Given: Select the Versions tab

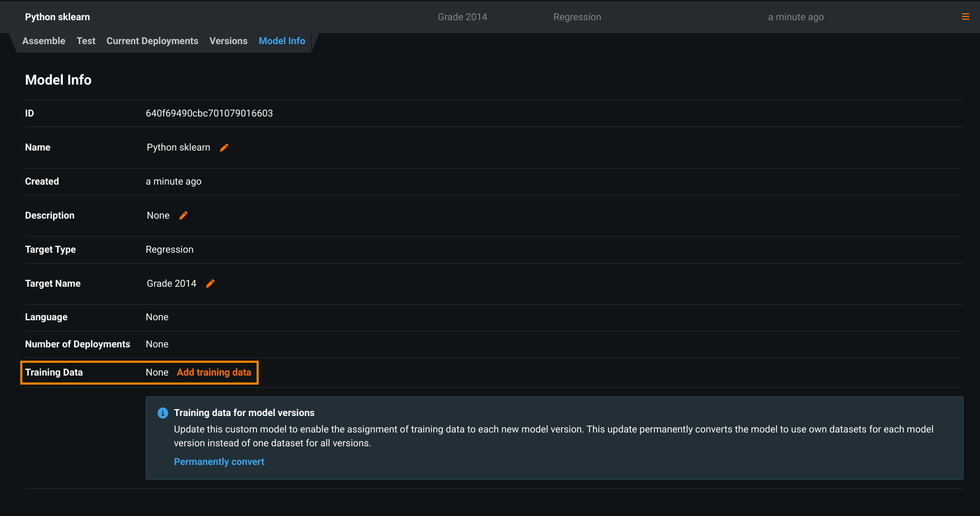Looking at the screenshot, I should pos(228,41).
